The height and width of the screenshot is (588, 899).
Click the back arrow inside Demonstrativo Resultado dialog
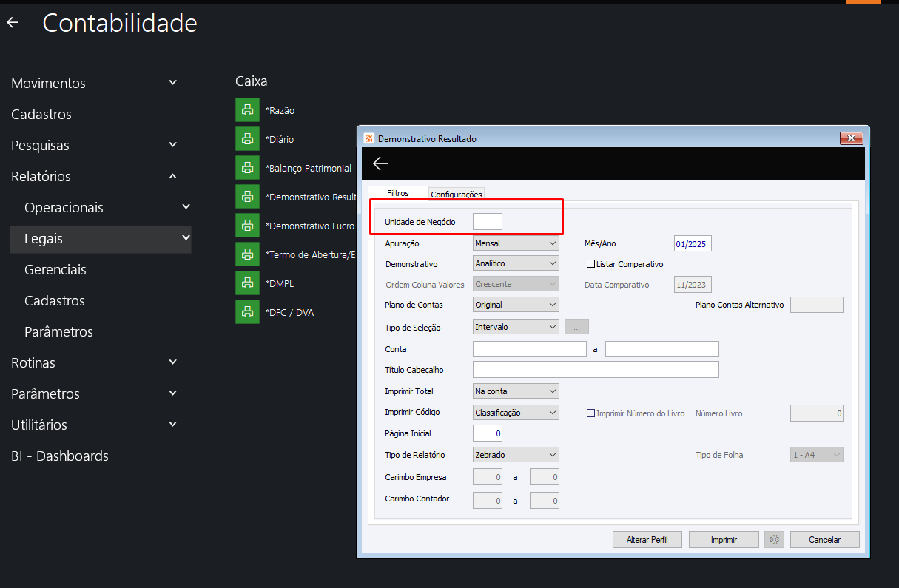[x=380, y=163]
